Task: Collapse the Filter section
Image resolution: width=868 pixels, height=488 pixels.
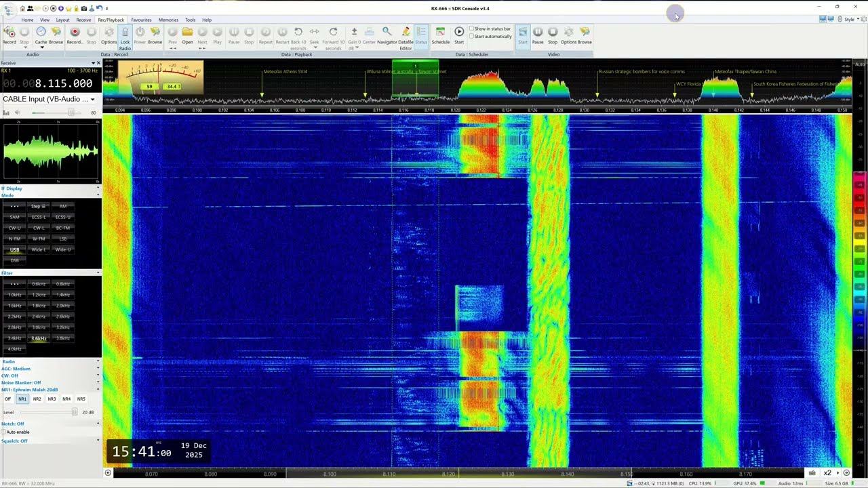Action: 50,273
